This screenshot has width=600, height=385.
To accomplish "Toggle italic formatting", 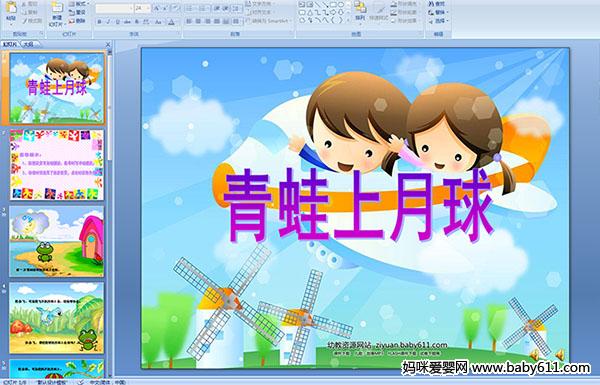I will coord(109,22).
